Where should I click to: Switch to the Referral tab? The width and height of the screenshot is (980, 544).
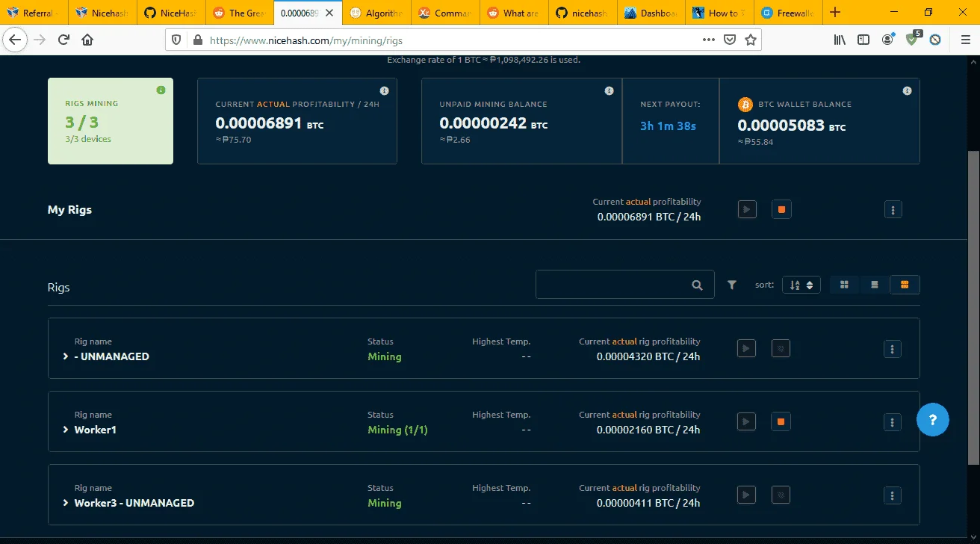click(34, 13)
